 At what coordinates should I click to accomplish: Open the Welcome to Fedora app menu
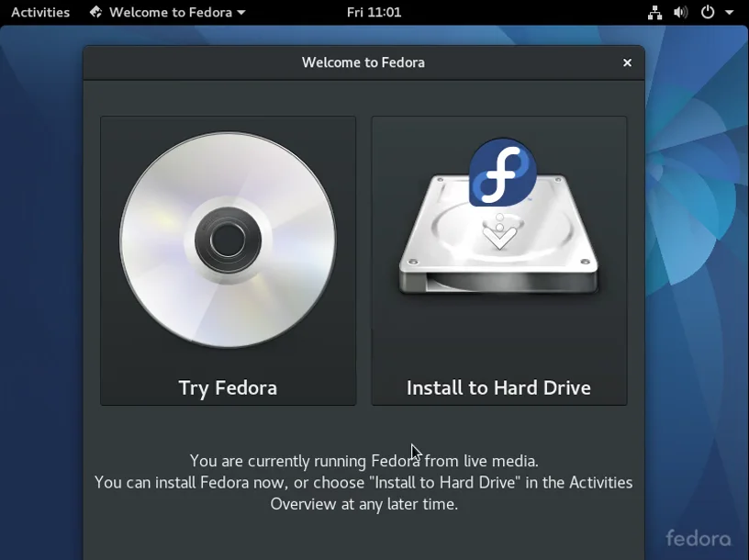tap(167, 12)
